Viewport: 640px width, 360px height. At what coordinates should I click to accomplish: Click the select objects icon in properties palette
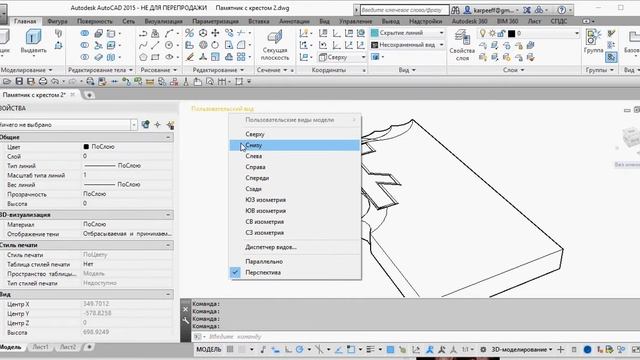click(158, 124)
